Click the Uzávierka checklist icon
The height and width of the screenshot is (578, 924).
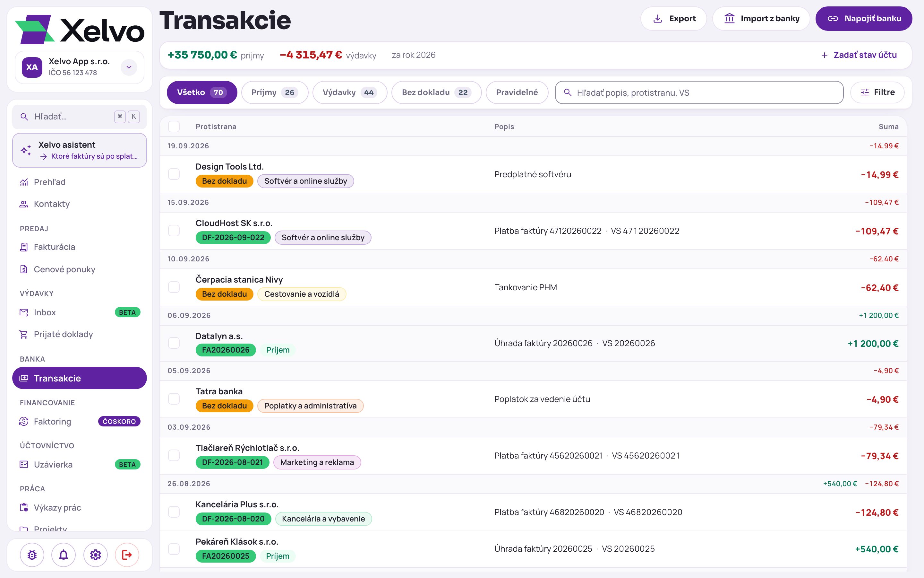pyautogui.click(x=24, y=464)
